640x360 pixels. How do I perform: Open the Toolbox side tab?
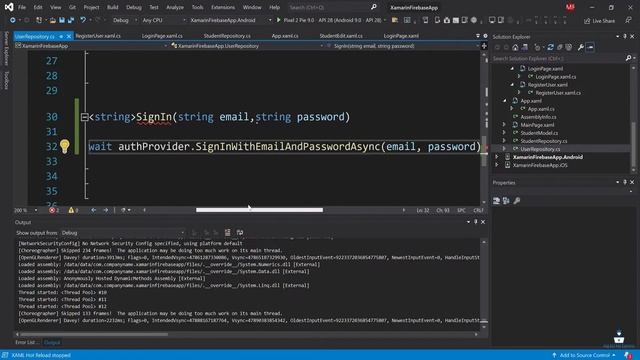6,80
